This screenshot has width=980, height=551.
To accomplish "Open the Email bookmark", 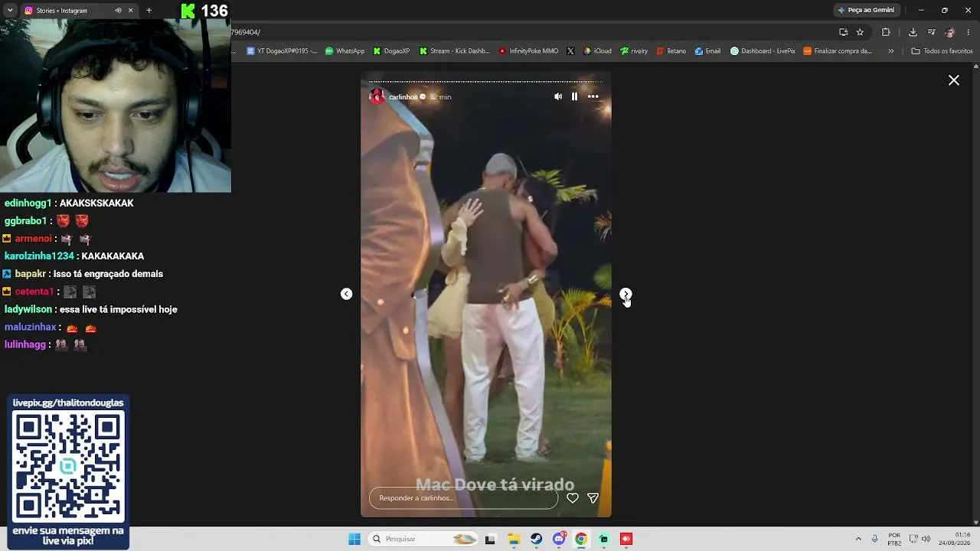I will tap(707, 51).
